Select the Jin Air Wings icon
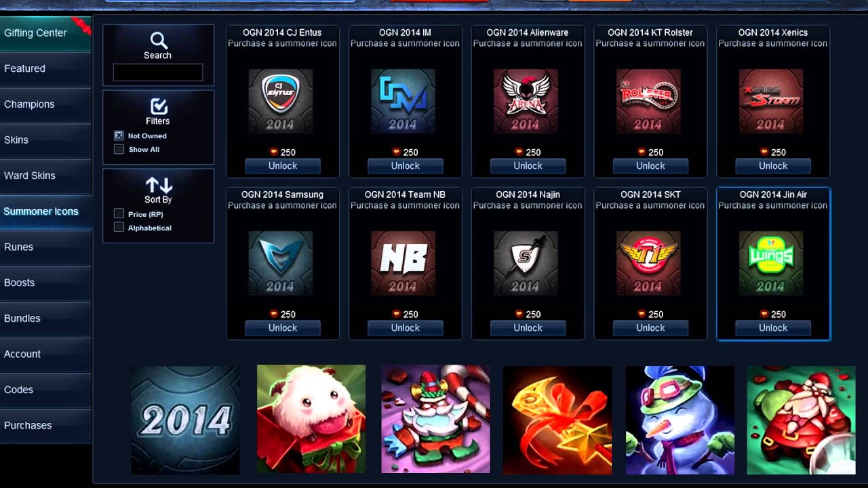The width and height of the screenshot is (868, 488). click(771, 263)
